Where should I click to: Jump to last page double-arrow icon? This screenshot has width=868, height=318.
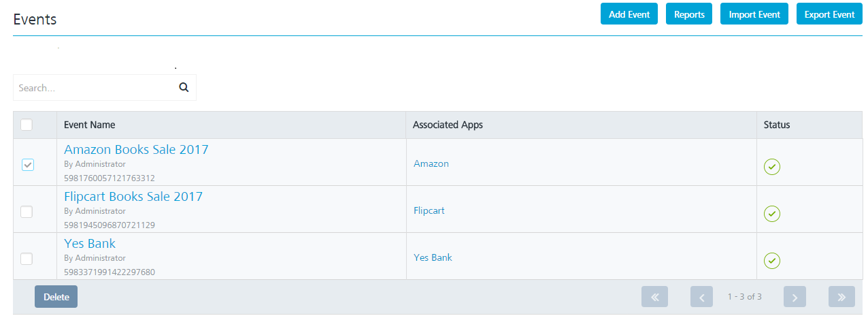tap(841, 297)
